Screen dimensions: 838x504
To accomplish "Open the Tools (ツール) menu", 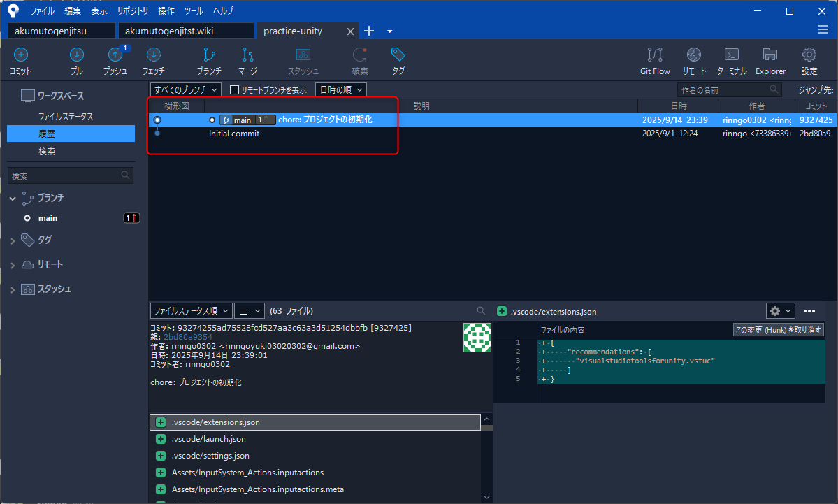I will (194, 10).
